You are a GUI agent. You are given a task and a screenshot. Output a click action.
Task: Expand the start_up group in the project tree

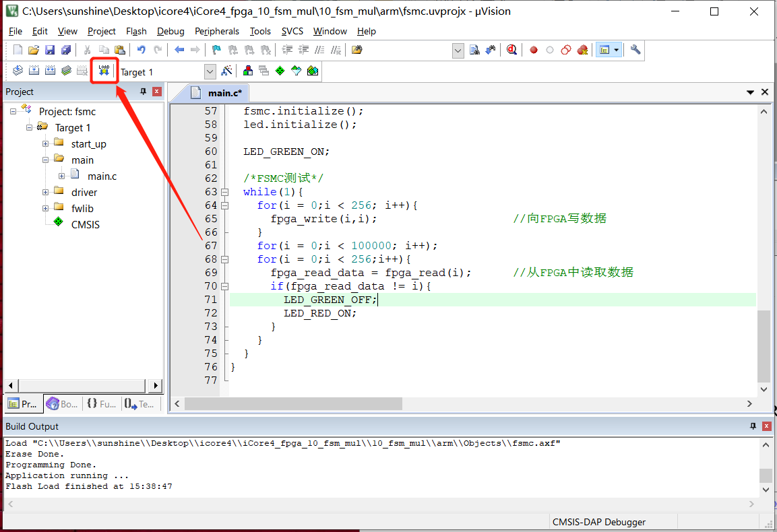pos(45,143)
